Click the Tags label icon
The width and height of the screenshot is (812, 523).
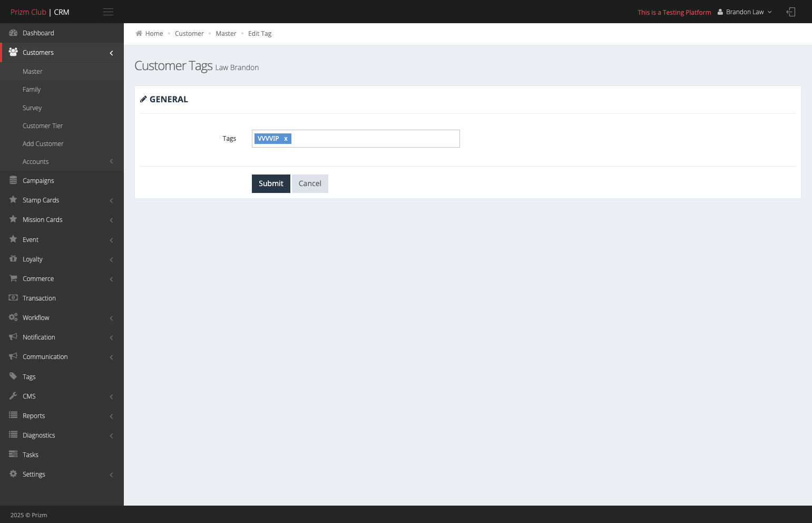(13, 376)
